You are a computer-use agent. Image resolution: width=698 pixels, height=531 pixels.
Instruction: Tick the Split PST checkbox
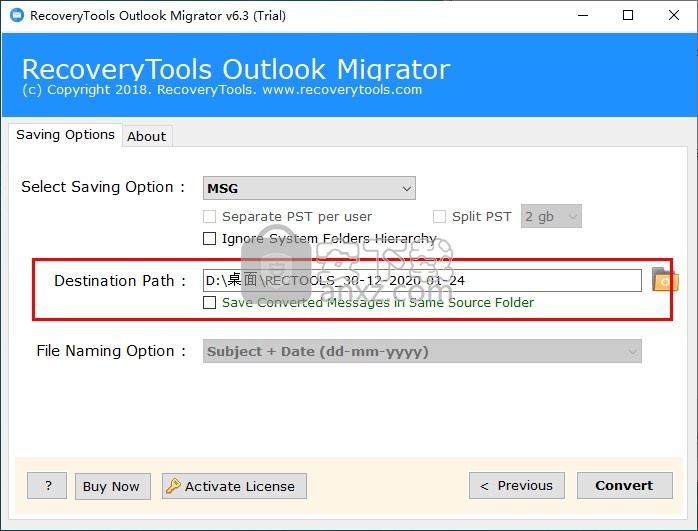pyautogui.click(x=439, y=217)
